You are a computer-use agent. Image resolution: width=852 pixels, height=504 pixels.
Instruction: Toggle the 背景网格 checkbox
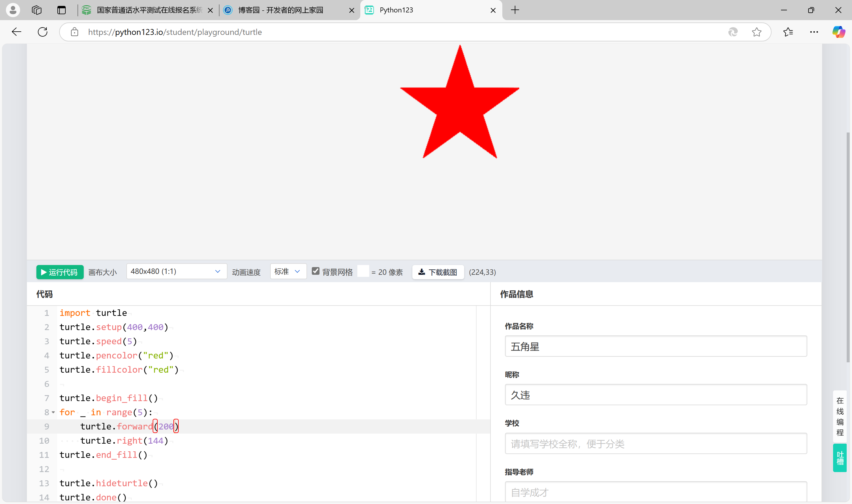(x=315, y=271)
